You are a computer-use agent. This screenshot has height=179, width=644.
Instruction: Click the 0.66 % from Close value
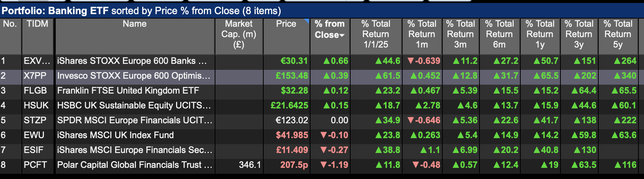(x=336, y=61)
